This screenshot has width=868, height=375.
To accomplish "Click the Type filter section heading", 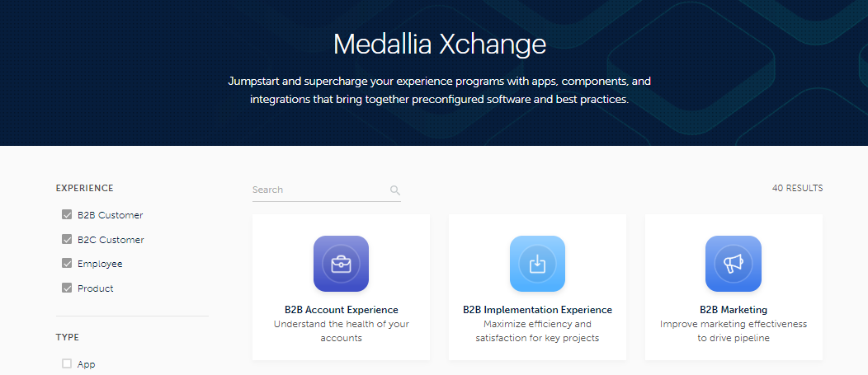I will pyautogui.click(x=68, y=337).
